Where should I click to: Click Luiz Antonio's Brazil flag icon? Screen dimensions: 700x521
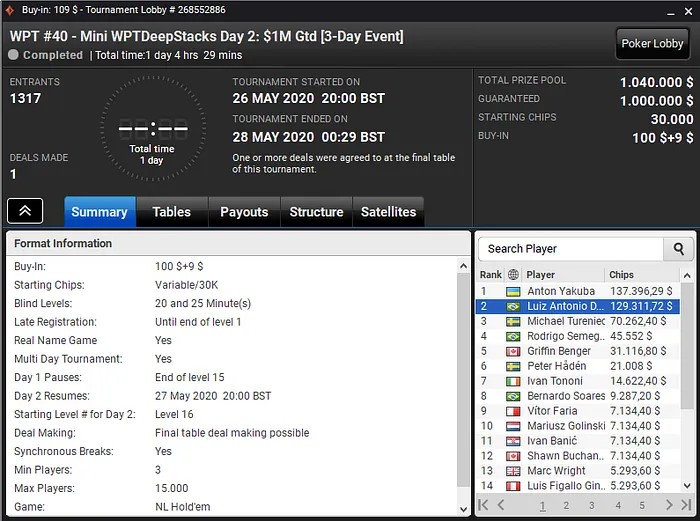coord(513,307)
